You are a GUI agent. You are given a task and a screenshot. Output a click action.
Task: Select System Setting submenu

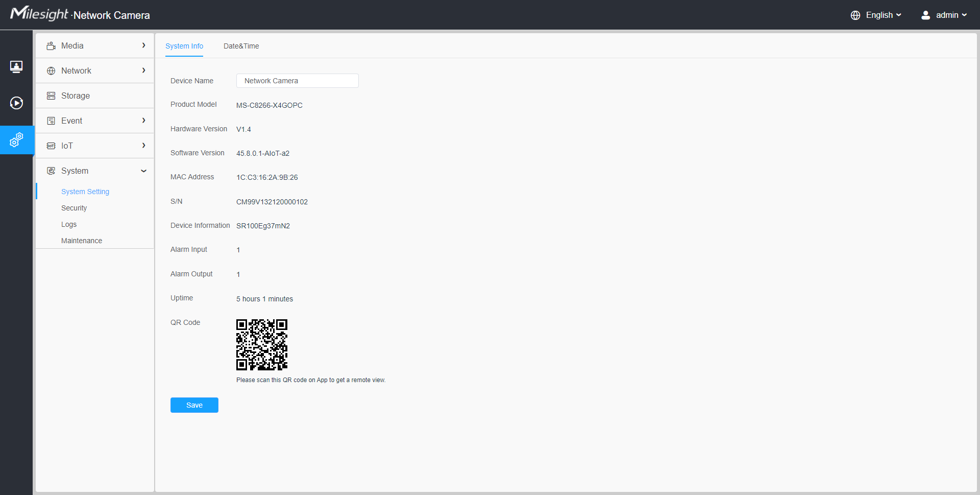(85, 192)
